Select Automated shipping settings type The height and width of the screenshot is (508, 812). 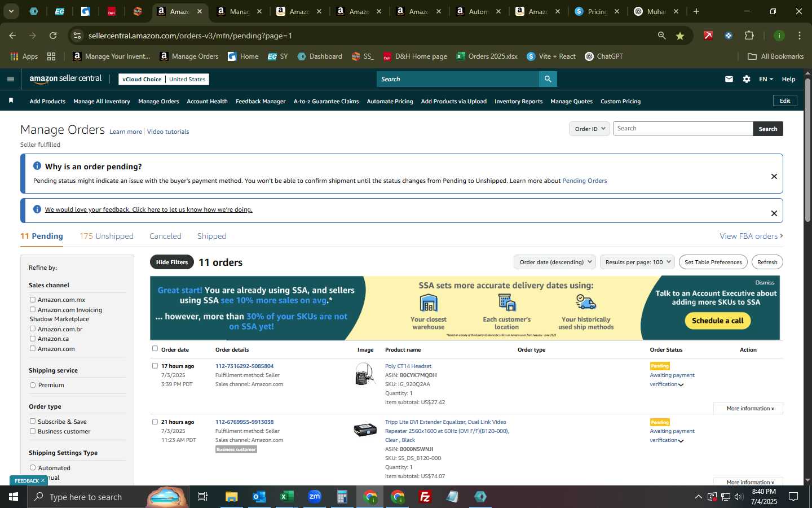33,467
